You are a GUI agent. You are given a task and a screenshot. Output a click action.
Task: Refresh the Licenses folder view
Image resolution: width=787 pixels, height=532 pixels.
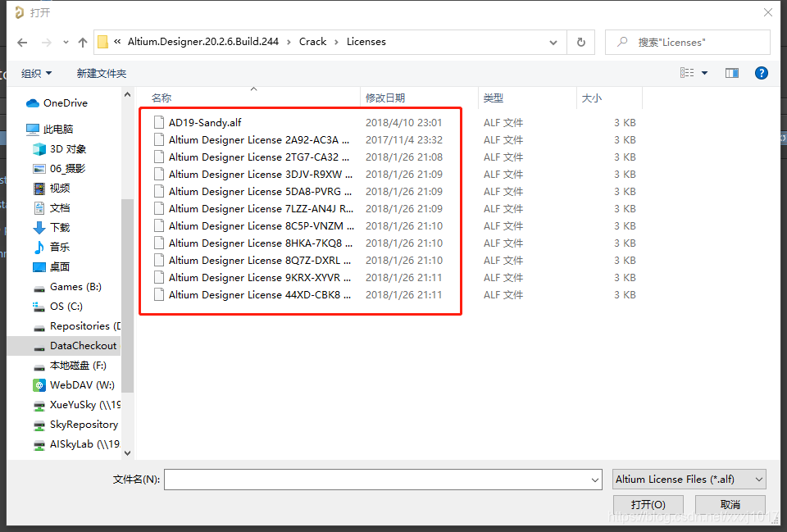pyautogui.click(x=581, y=43)
